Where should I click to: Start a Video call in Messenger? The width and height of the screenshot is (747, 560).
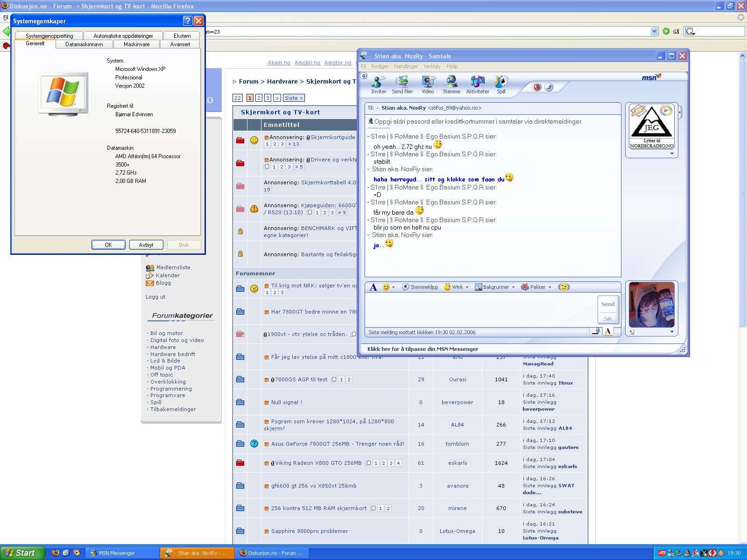coord(428,84)
